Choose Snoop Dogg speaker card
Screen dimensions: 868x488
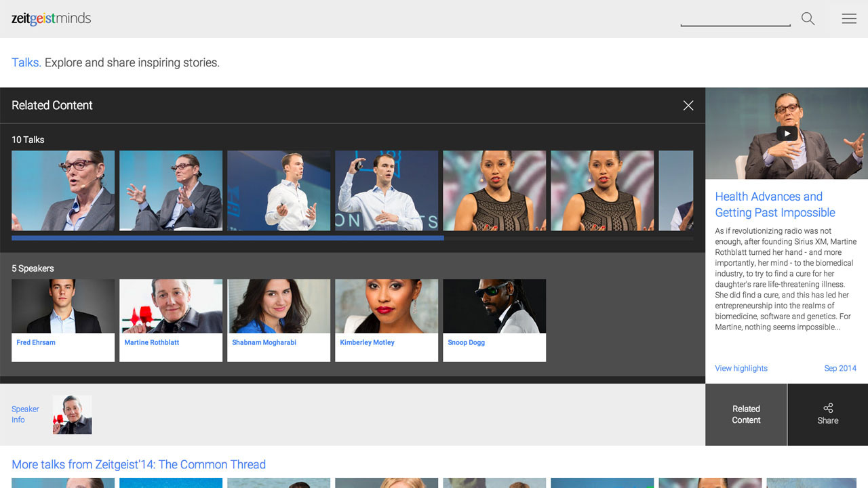click(494, 320)
